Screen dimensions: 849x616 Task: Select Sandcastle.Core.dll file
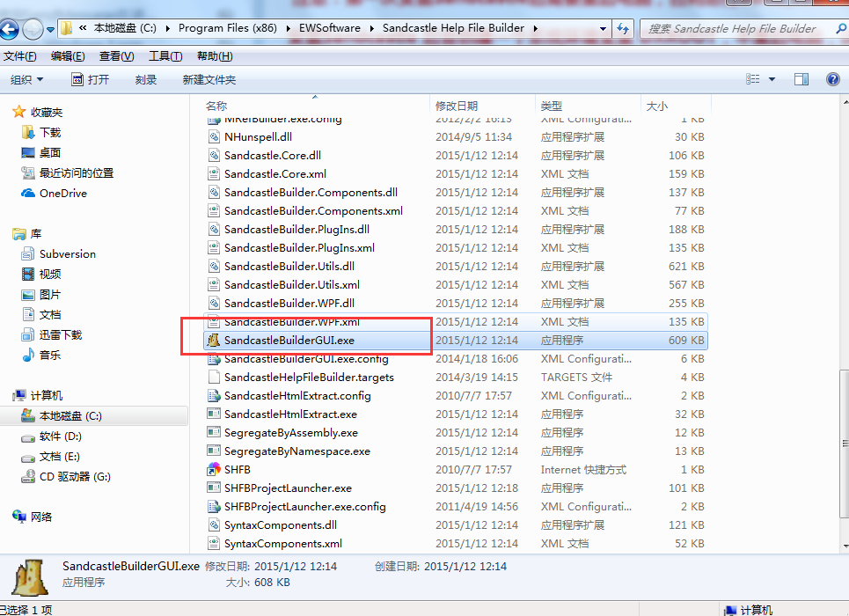coord(456,156)
